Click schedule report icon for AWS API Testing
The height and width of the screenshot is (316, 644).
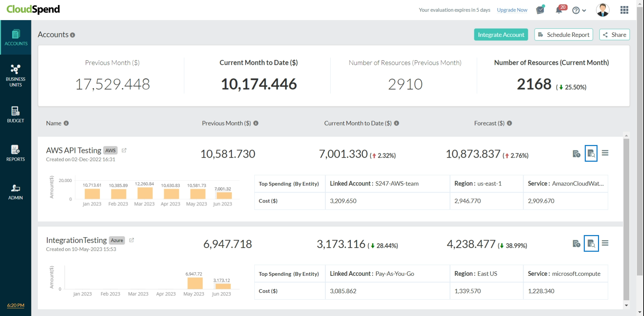pos(576,154)
